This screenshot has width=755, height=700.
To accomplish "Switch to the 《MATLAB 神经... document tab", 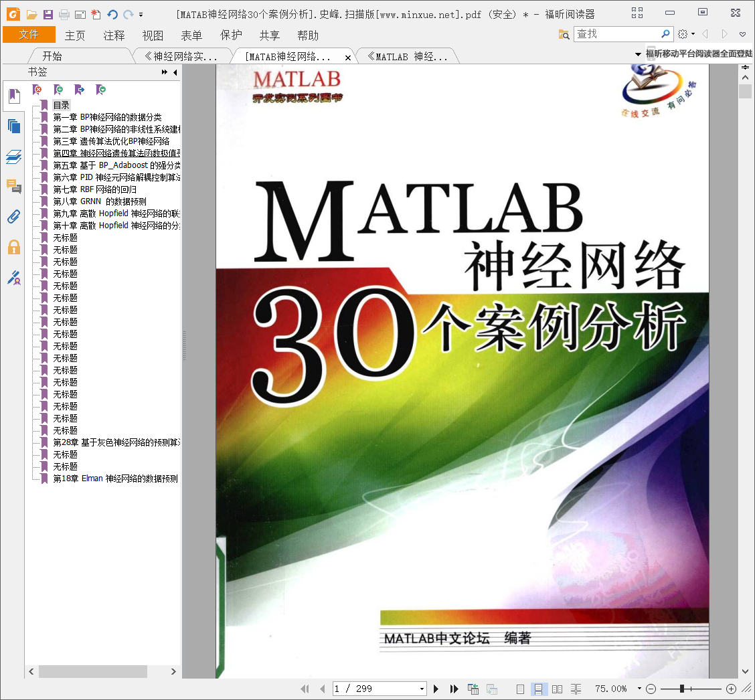I will click(x=408, y=56).
